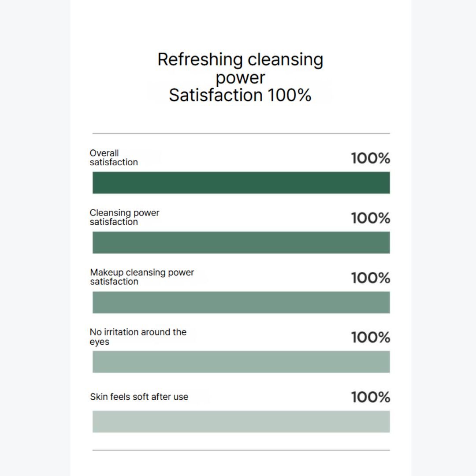The width and height of the screenshot is (476, 476).
Task: Pick the No irritation around the eyes bar
Action: [x=241, y=362]
